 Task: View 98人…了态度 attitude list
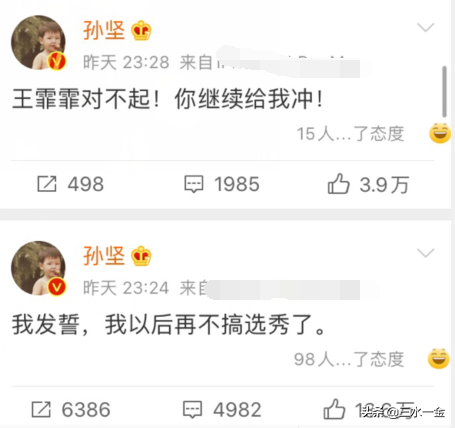click(x=349, y=359)
